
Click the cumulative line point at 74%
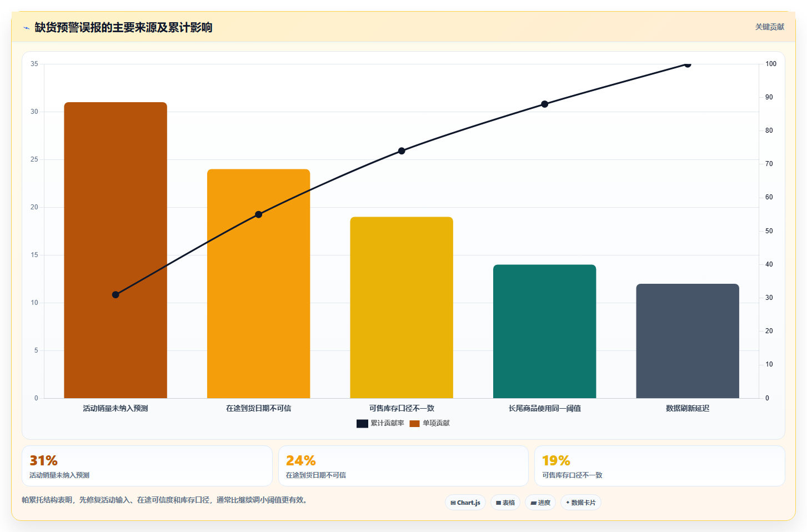point(402,151)
